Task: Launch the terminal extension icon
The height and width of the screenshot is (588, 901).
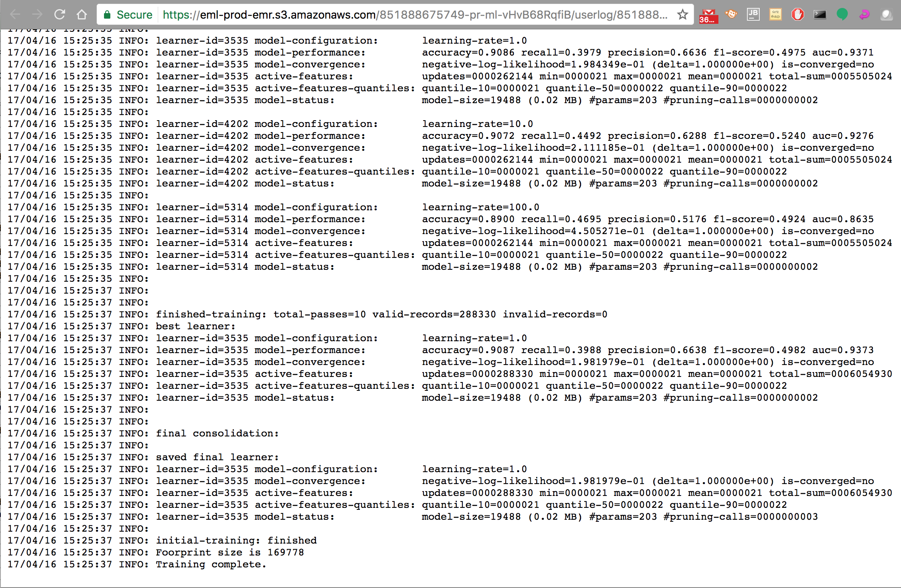Action: click(x=820, y=15)
